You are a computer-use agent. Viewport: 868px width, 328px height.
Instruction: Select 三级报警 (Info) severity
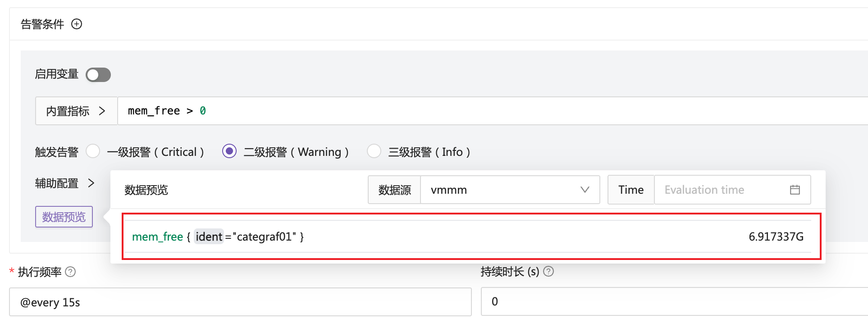[x=374, y=151]
